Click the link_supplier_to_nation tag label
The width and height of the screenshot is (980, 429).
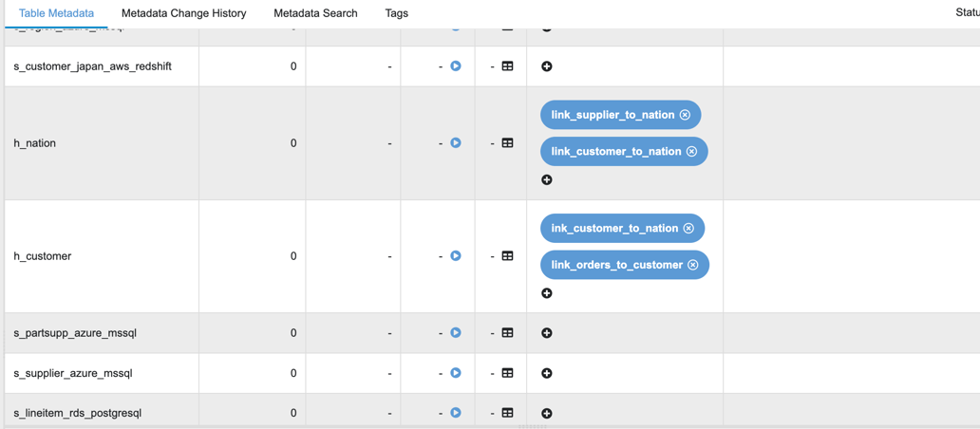point(612,115)
